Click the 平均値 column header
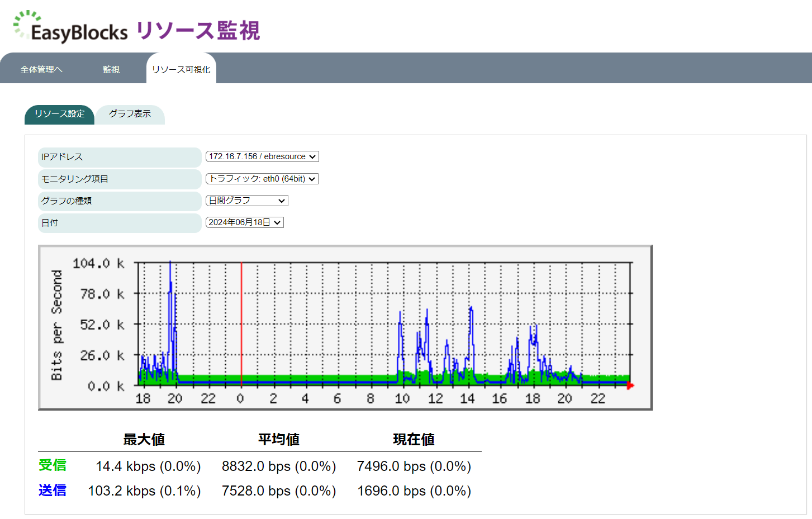812x519 pixels. click(279, 440)
